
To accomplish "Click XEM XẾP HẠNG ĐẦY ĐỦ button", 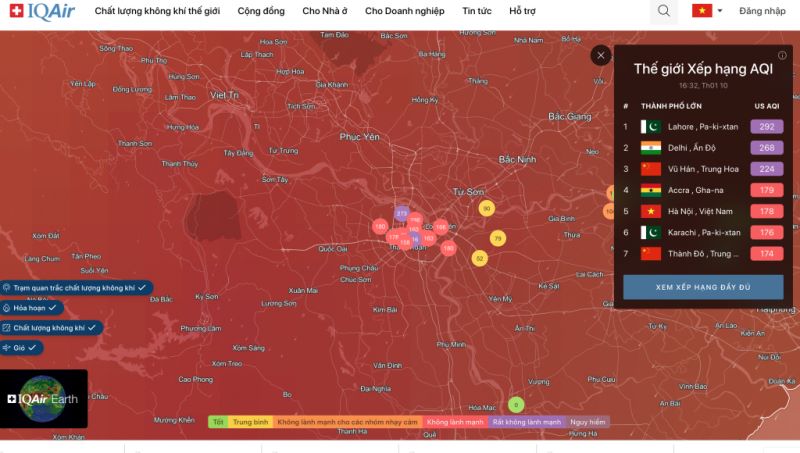I will click(x=703, y=287).
